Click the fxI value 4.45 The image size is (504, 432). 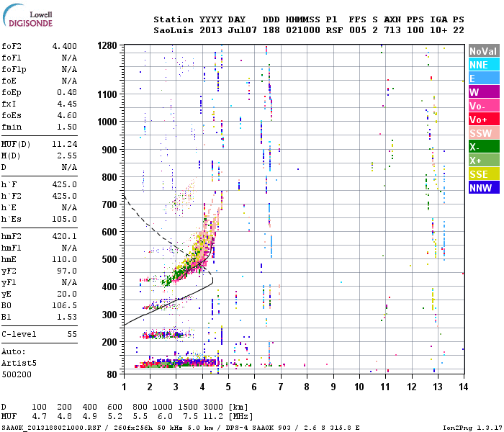click(67, 104)
